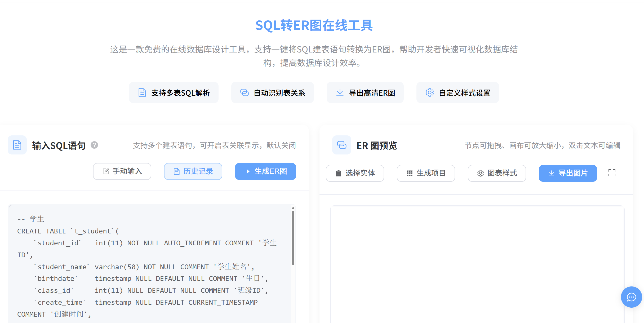Click the gear icon in 自定义样式设置
The image size is (644, 323).
coord(429,92)
